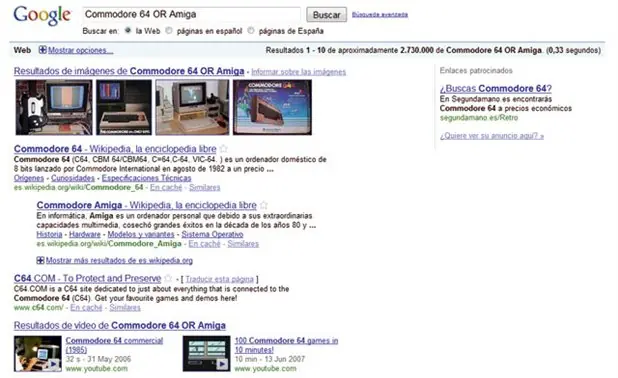
Task: Open third image thumbnail of desk computer setup
Action: (192, 107)
